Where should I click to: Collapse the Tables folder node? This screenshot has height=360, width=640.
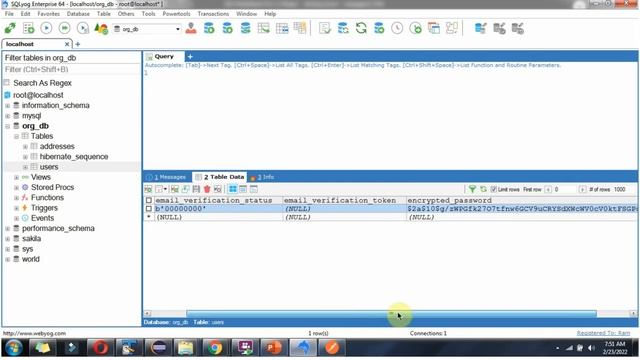tap(16, 136)
